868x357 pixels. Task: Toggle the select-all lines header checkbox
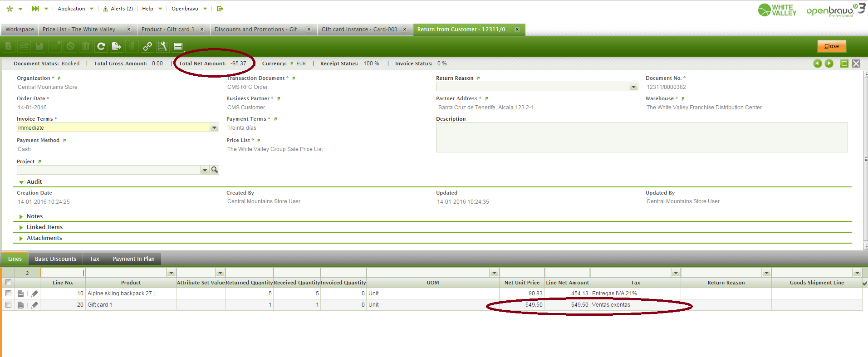[8, 283]
